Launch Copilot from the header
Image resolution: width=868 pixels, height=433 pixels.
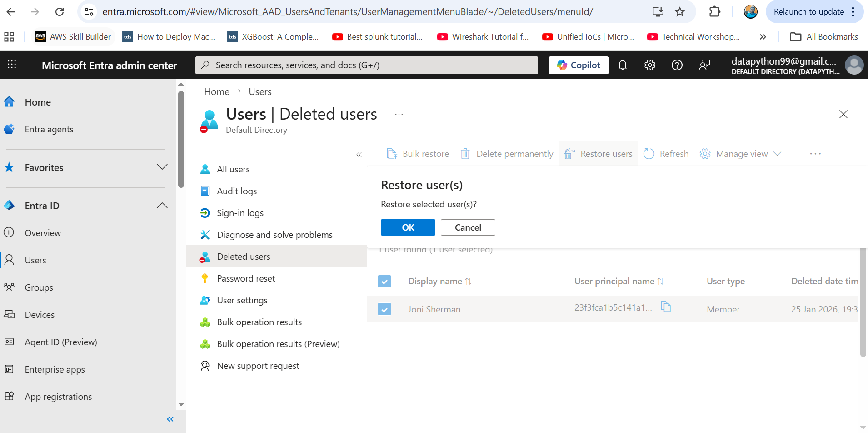(579, 65)
